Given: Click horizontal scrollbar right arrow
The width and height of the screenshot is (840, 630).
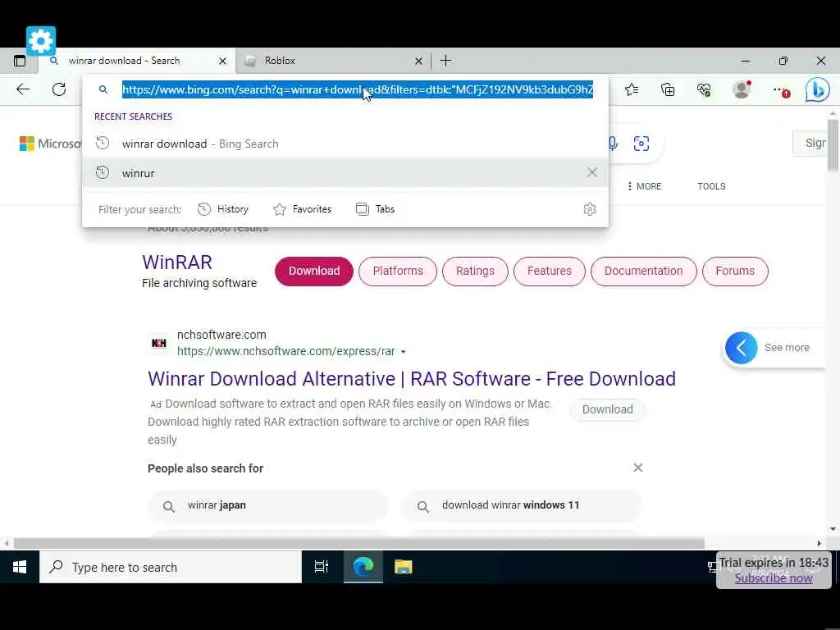Looking at the screenshot, I should click(x=819, y=543).
